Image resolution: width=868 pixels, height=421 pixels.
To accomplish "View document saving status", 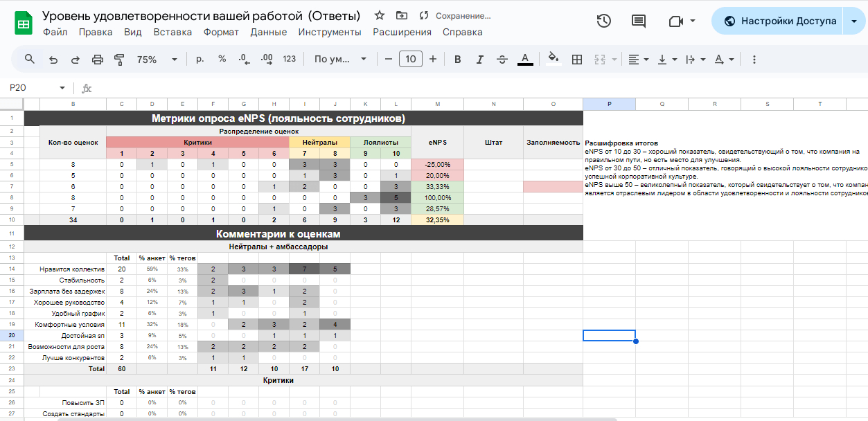I will (x=455, y=15).
